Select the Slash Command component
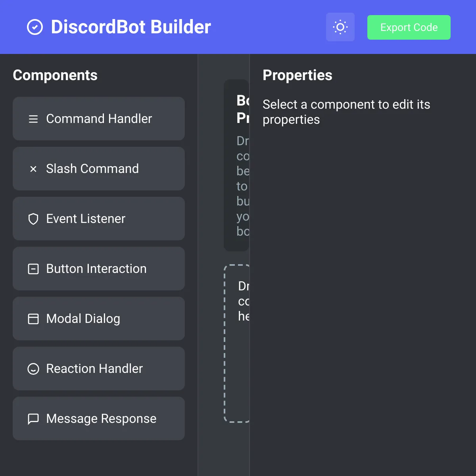Viewport: 476px width, 476px height. (x=99, y=169)
